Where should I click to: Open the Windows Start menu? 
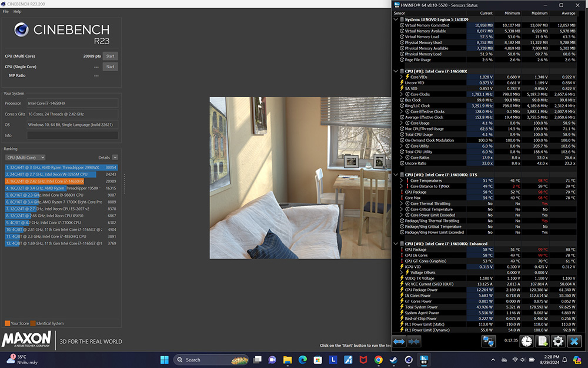click(164, 360)
